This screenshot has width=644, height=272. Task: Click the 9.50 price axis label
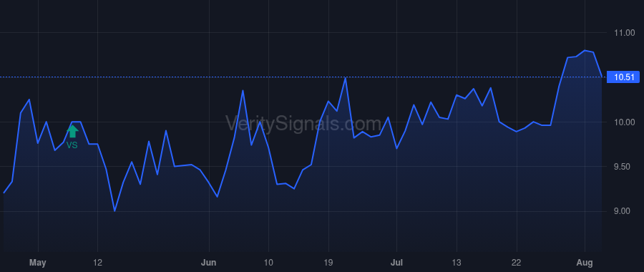click(623, 166)
